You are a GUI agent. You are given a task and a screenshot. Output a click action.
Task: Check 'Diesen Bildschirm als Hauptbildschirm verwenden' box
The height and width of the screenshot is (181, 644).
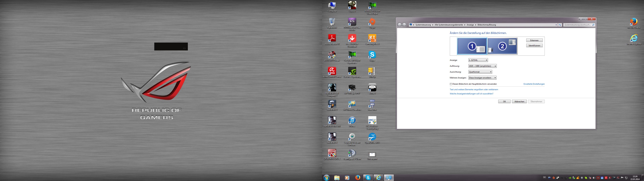click(x=451, y=84)
